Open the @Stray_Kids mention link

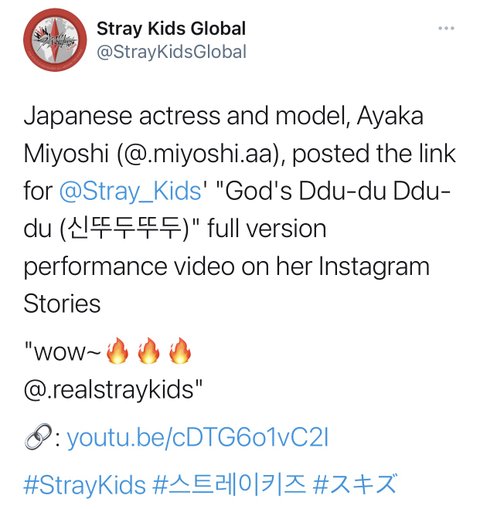(x=130, y=191)
